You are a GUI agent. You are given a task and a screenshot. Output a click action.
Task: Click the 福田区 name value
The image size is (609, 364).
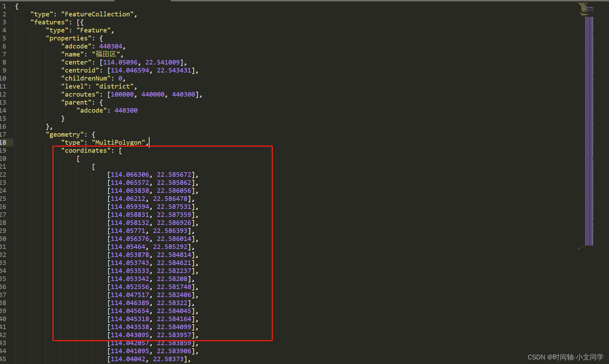coord(106,54)
